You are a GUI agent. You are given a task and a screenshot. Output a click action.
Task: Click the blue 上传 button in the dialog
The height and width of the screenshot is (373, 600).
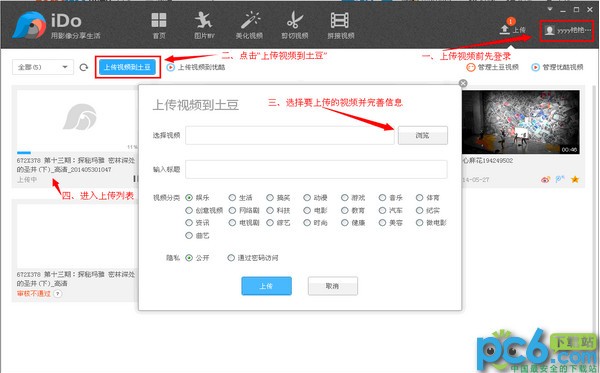pyautogui.click(x=266, y=286)
